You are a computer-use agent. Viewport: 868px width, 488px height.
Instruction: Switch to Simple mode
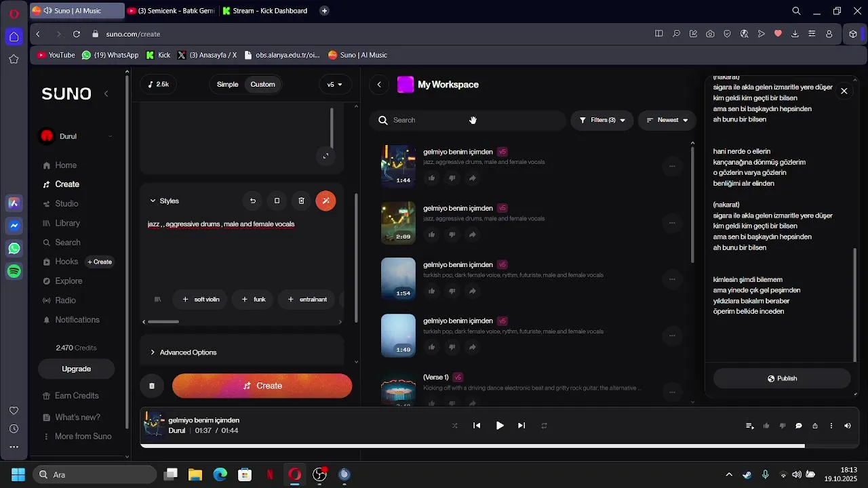[228, 85]
